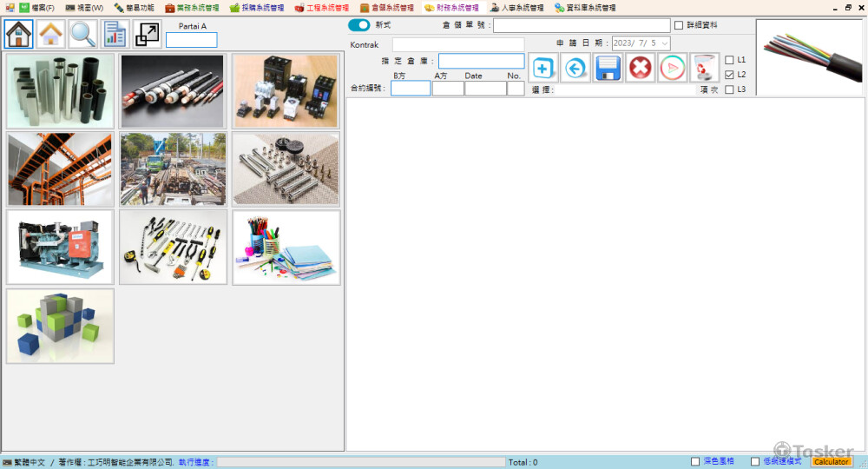Click the pop-out window icon
868x469 pixels.
pos(148,34)
